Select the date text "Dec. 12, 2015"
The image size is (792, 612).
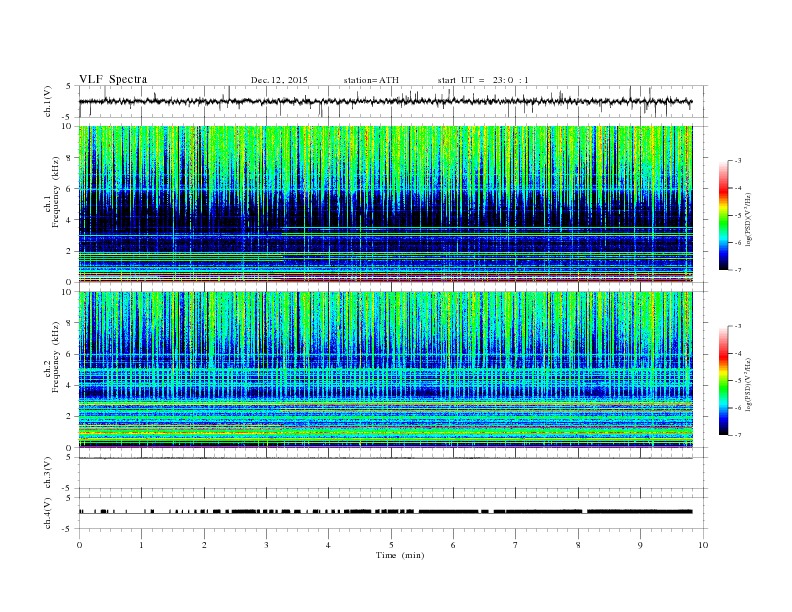tap(279, 80)
